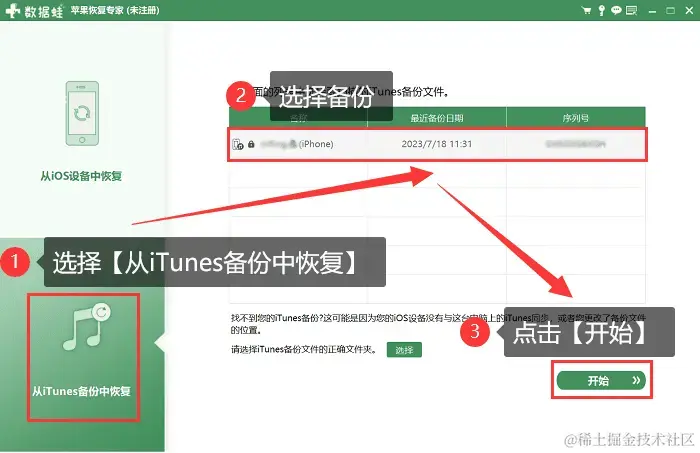Switch to 从iTunes备份中恢复 mode

tap(81, 391)
